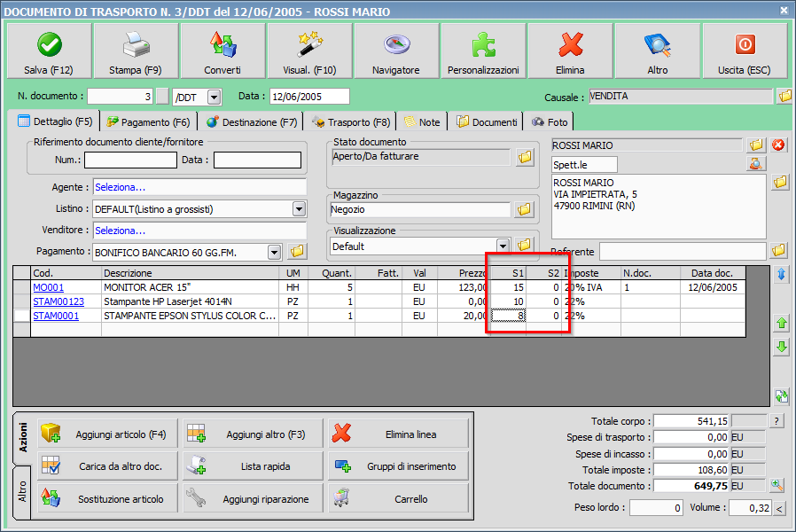Viewport: 796px width, 532px height.
Task: Open article link STAM0001
Action: point(56,316)
